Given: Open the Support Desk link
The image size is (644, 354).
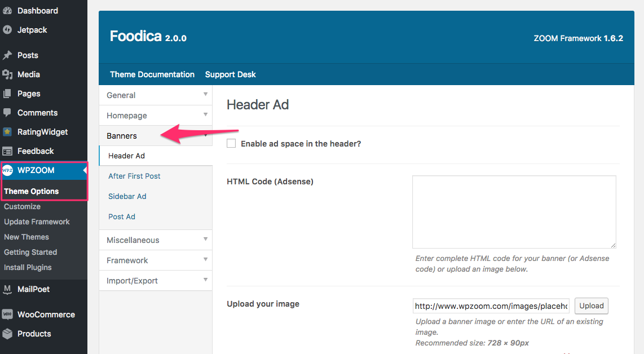Looking at the screenshot, I should 231,74.
